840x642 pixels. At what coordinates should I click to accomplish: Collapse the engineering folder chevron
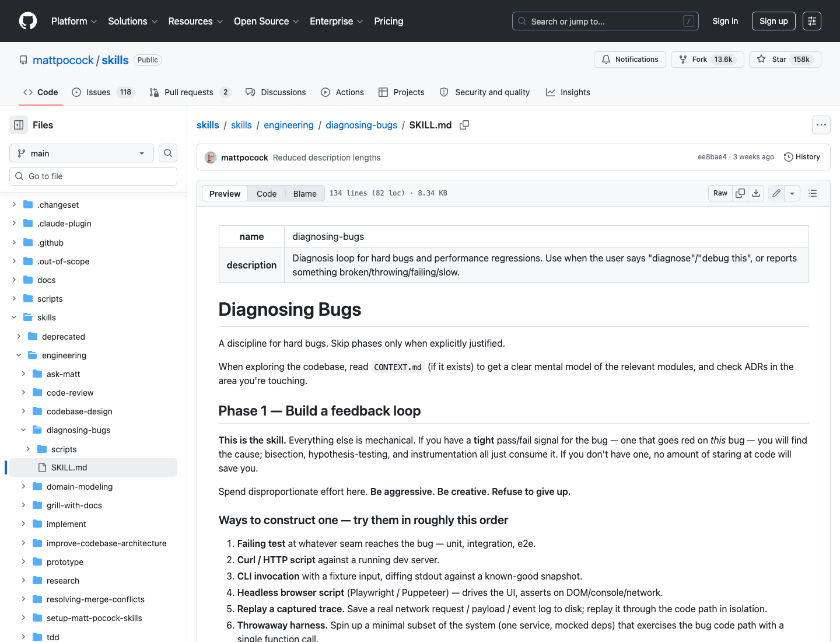(x=19, y=355)
